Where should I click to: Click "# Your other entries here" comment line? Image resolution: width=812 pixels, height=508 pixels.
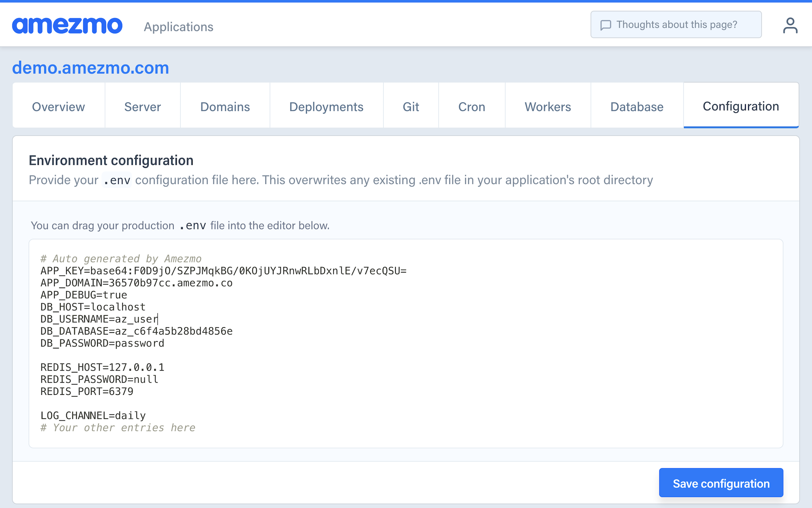pyautogui.click(x=118, y=428)
